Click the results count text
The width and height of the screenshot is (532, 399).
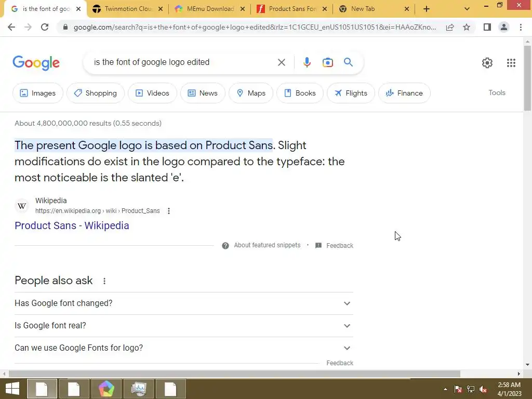coord(88,123)
